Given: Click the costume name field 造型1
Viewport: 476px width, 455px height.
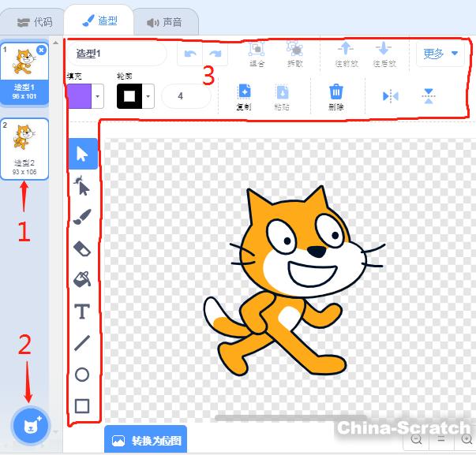Looking at the screenshot, I should click(x=117, y=54).
